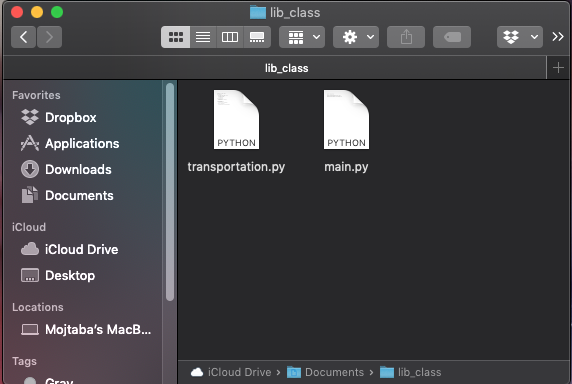Switch to gallery view
572x384 pixels.
257,37
